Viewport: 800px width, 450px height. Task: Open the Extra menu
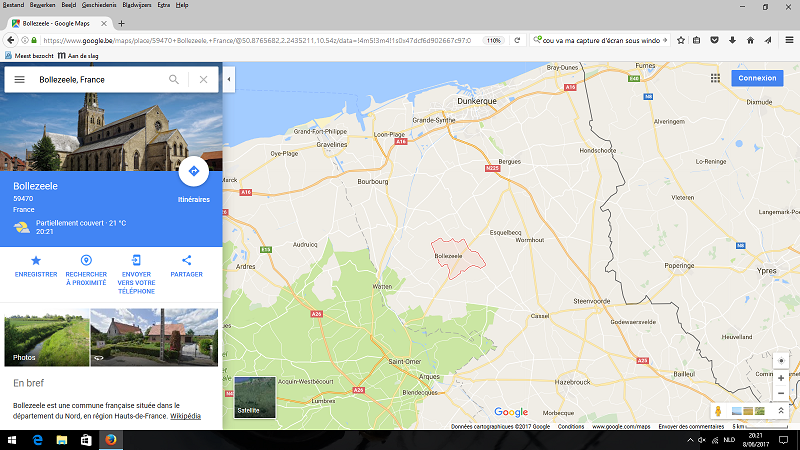163,5
